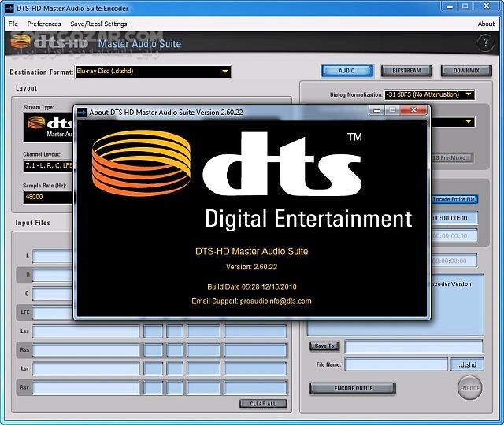Click the "DTS-HD Master Audio Suite" text in dialog
The image size is (504, 425).
252,251
